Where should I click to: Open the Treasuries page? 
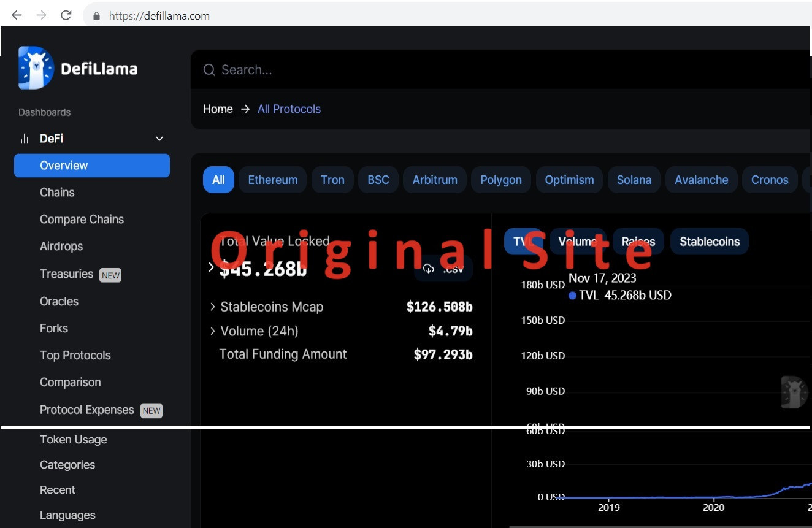tap(66, 274)
